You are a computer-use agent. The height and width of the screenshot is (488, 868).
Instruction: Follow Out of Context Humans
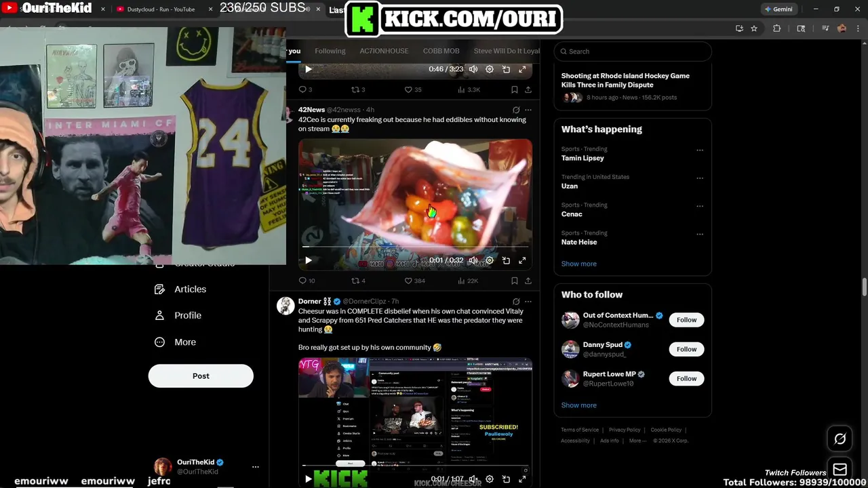686,320
